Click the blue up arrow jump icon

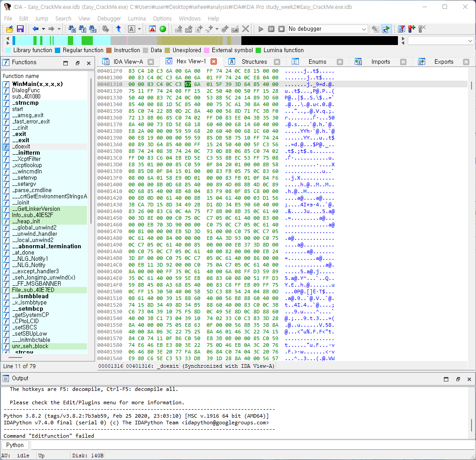119,29
